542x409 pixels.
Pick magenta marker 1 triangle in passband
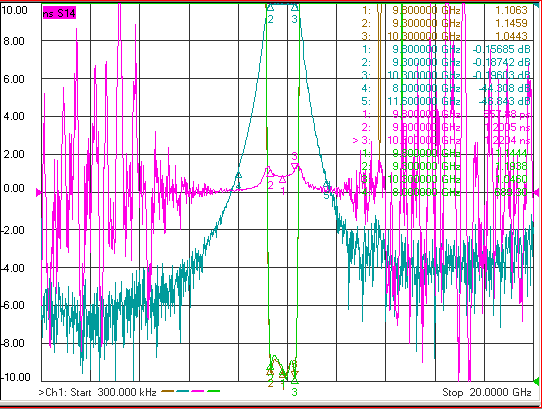[282, 179]
